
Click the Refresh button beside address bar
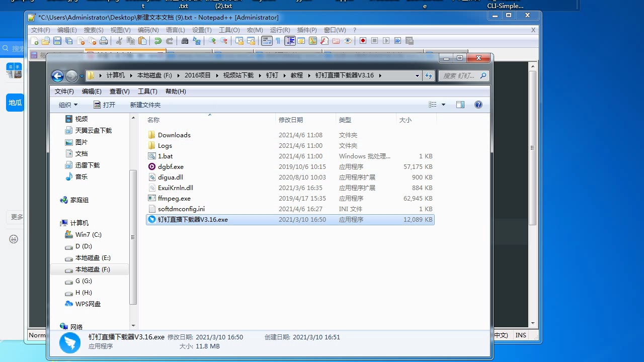[x=429, y=76]
